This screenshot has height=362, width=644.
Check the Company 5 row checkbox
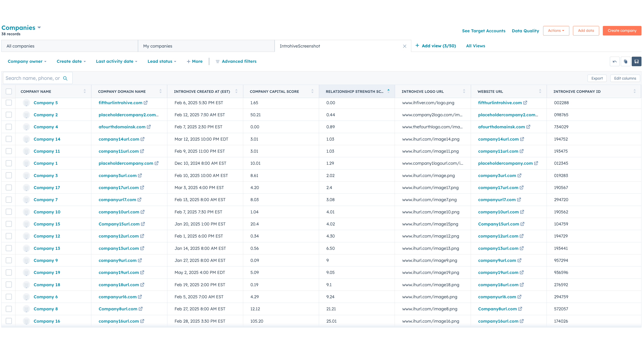tap(9, 103)
